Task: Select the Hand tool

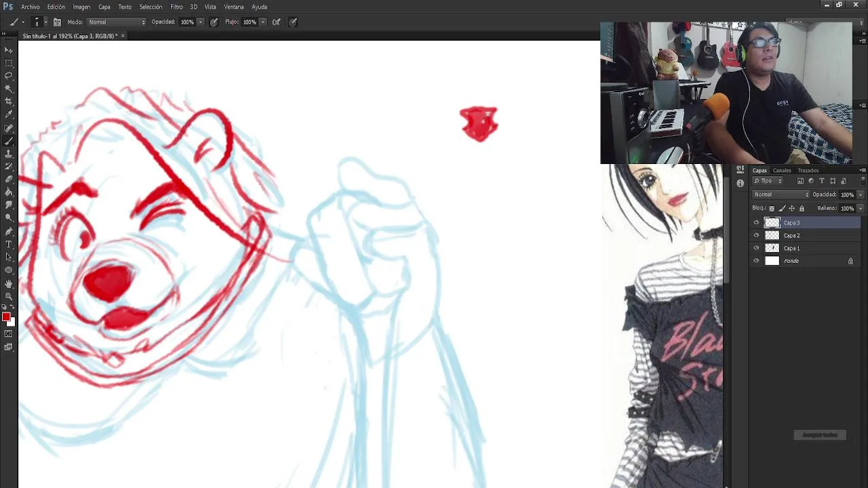Action: click(x=9, y=284)
